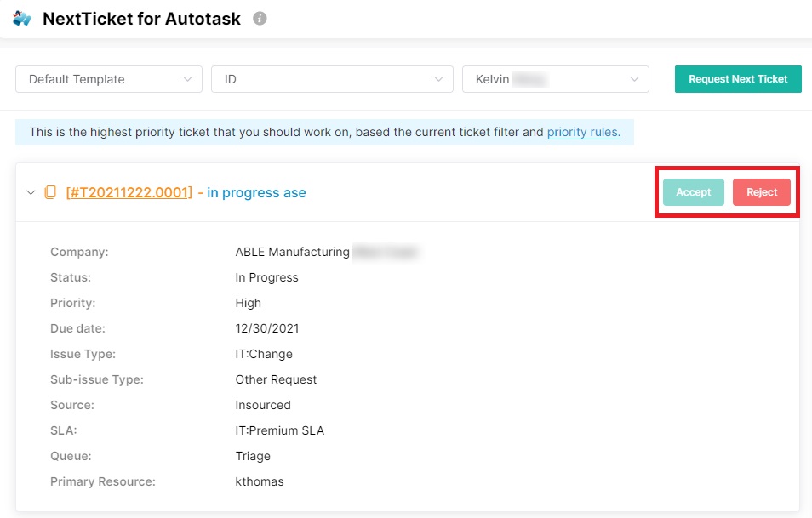Copy ticket number using the clipboard icon
The height and width of the screenshot is (518, 812).
pyautogui.click(x=51, y=192)
